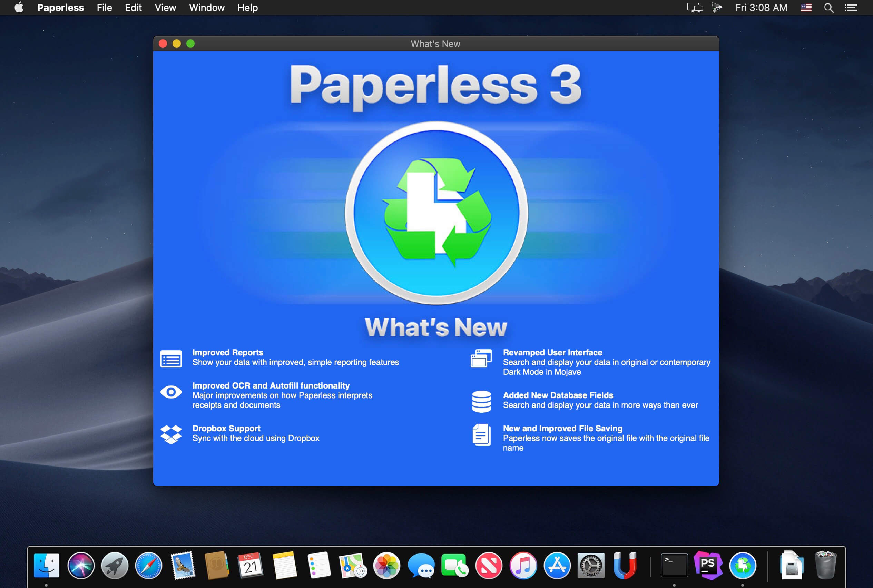Open the Notes app in Dock
873x588 pixels.
(x=285, y=565)
